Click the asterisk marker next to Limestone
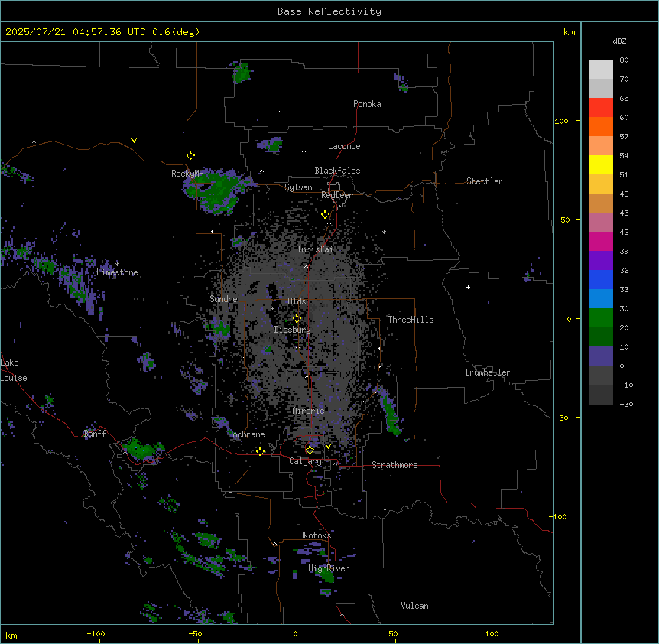 [117, 264]
